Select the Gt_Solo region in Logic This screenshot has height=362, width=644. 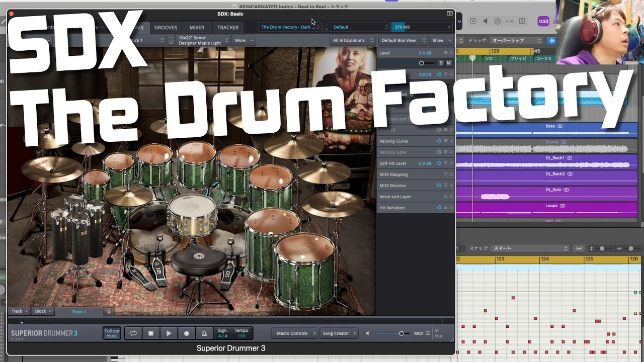pyautogui.click(x=547, y=194)
